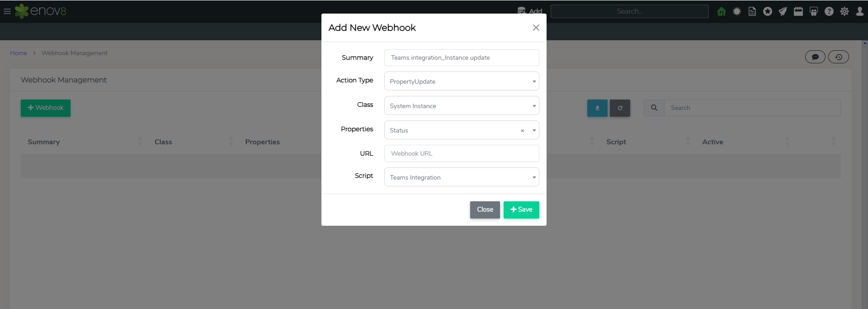
Task: Open the help question mark icon
Action: [829, 11]
